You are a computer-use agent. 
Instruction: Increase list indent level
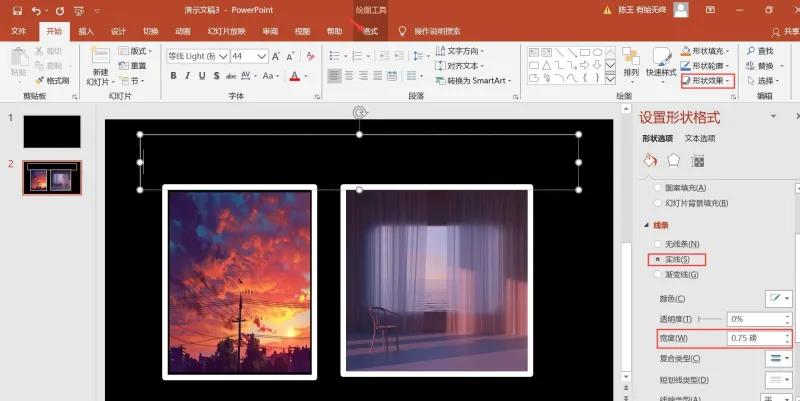click(x=399, y=56)
